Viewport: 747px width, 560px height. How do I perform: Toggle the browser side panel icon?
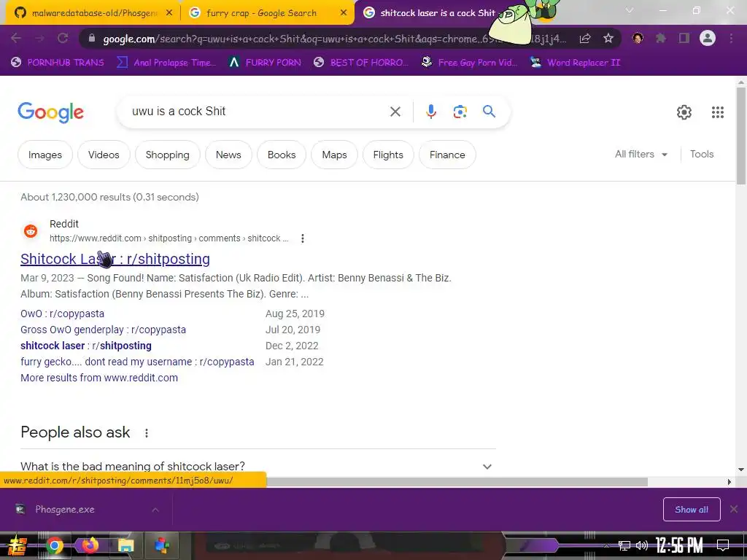[x=684, y=38]
